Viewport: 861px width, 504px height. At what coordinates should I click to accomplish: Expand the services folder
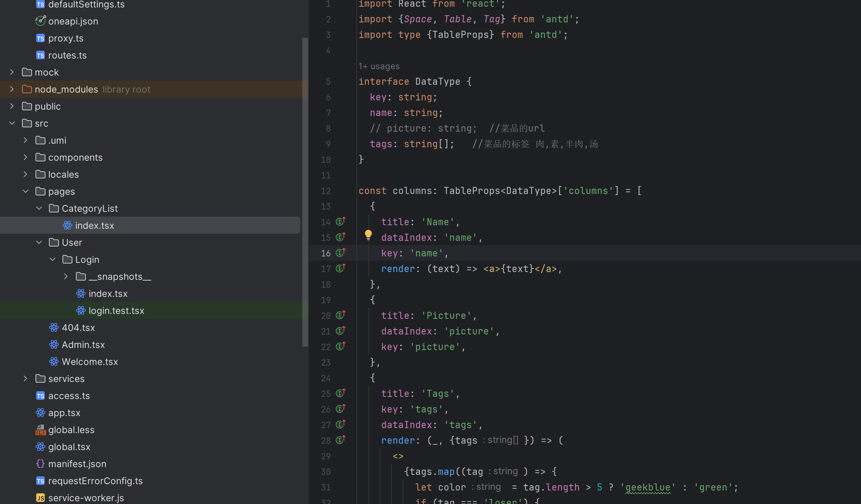(x=26, y=379)
